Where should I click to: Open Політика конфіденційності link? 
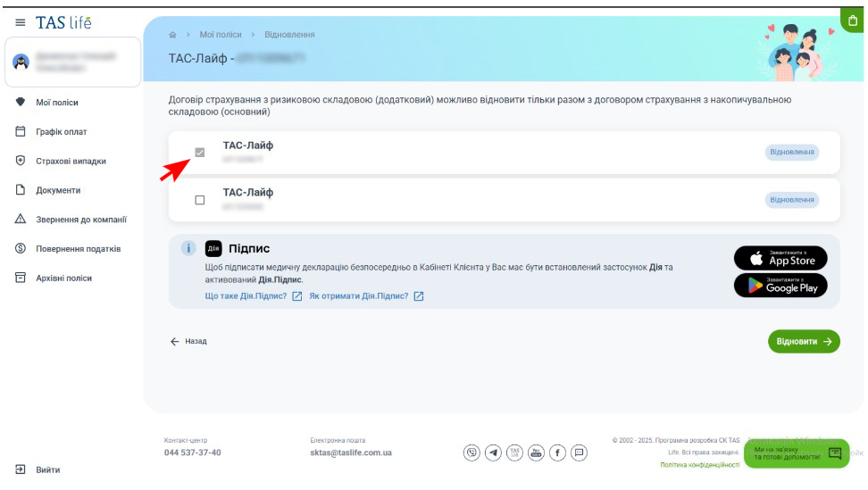coord(700,464)
